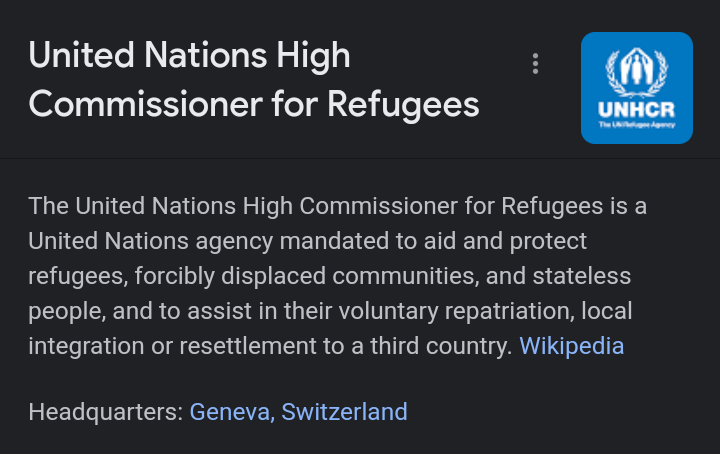
Task: Click the blue UNHCR logo thumbnail
Action: tap(636, 88)
